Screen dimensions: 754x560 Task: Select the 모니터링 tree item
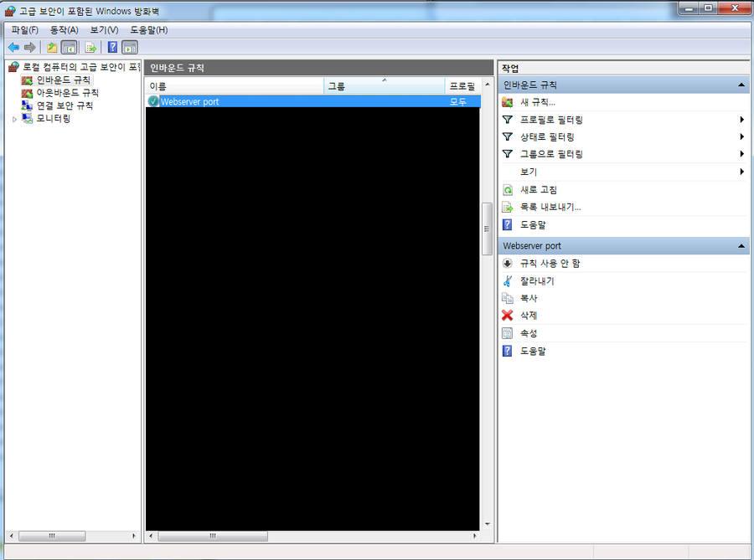point(54,118)
